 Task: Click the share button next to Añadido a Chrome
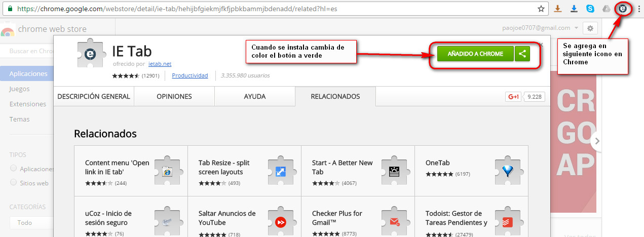tap(522, 54)
